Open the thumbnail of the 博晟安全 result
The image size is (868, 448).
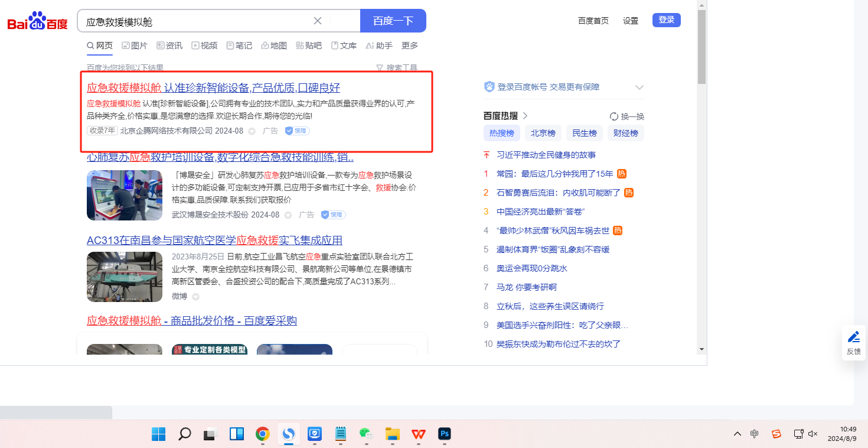click(125, 195)
